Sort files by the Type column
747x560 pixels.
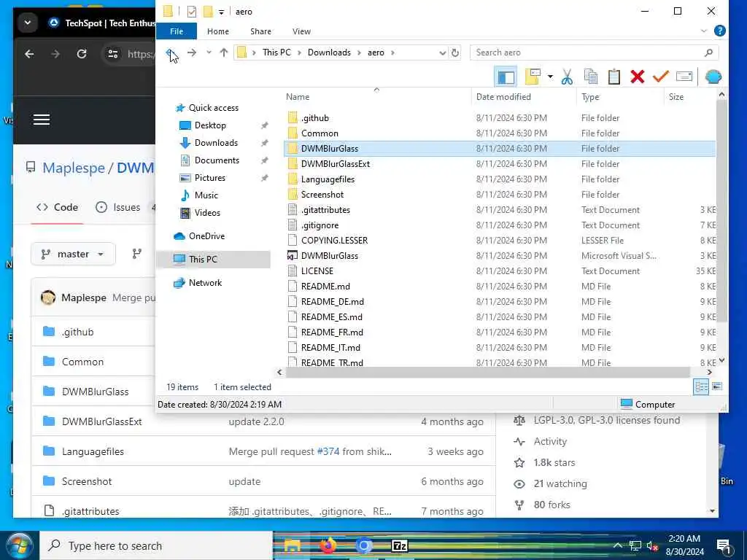590,97
